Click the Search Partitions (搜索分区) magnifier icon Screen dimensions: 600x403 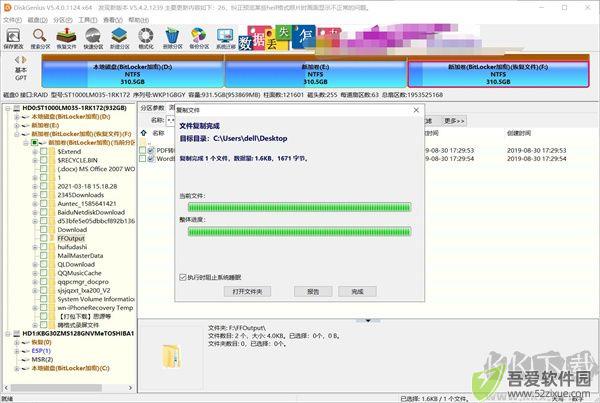coord(39,36)
